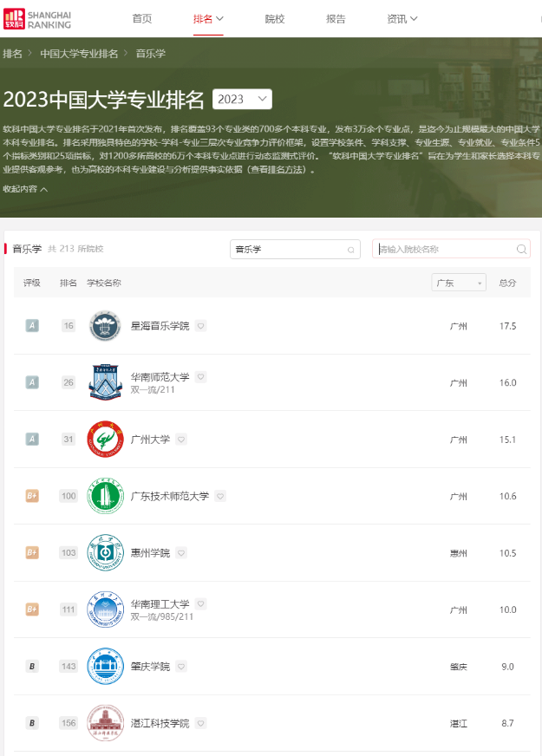The height and width of the screenshot is (756, 542).
Task: Click the 星海音乐学院 school emblem
Action: 105,326
